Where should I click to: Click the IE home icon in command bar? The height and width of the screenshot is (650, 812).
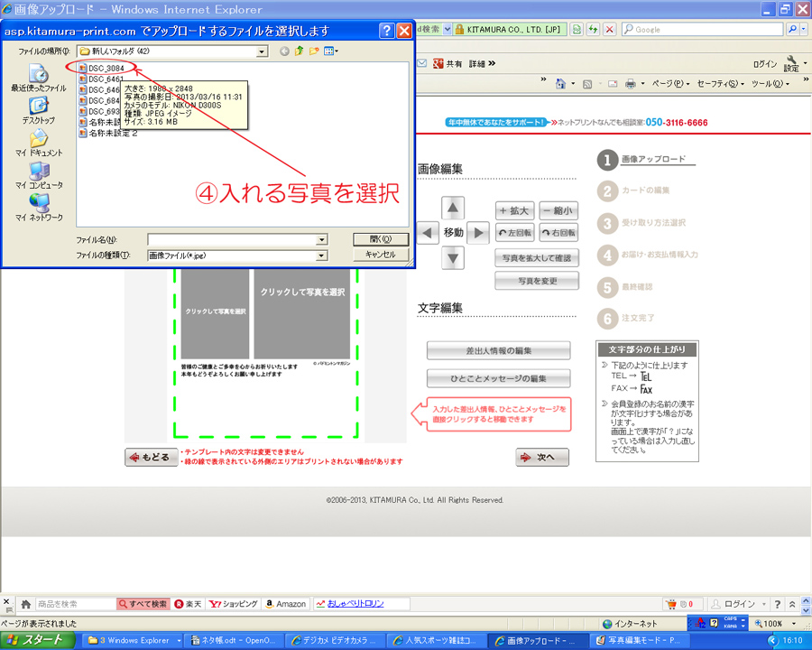[x=561, y=84]
